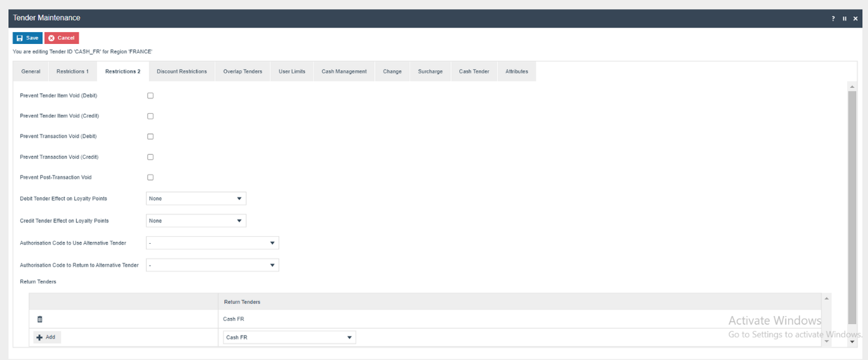
Task: Expand Credit Tender Effect on Loyalty Points dropdown
Action: [196, 221]
